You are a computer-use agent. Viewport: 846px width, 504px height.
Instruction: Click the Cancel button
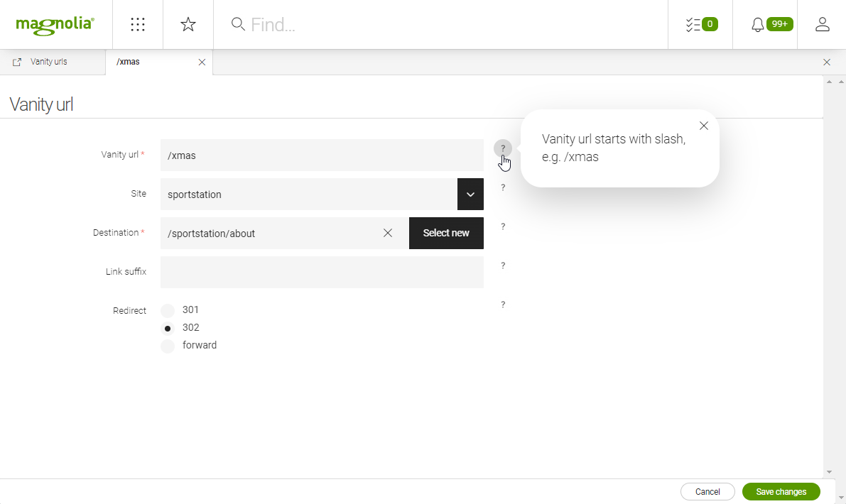pyautogui.click(x=707, y=492)
